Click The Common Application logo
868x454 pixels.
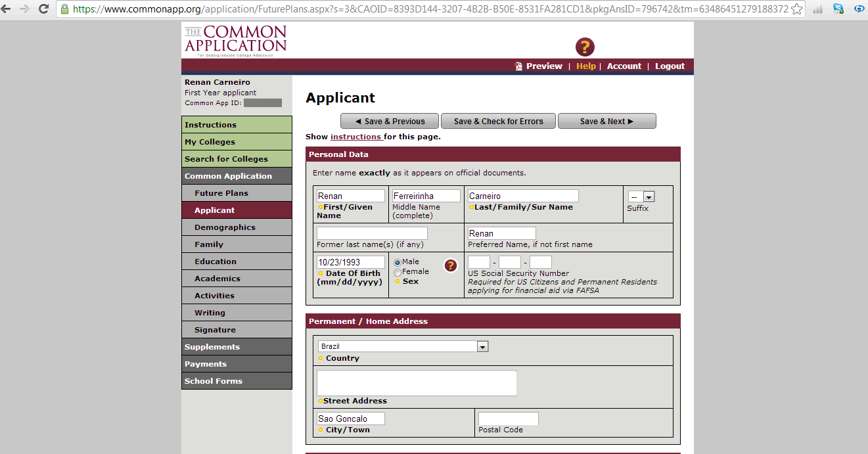click(x=235, y=40)
